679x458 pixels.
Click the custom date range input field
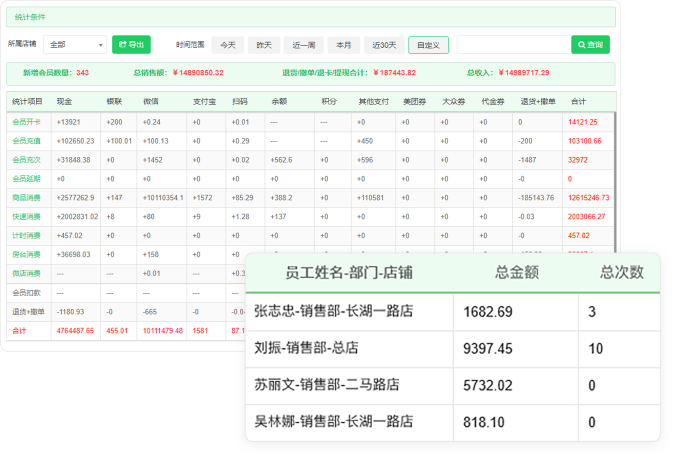click(x=514, y=45)
